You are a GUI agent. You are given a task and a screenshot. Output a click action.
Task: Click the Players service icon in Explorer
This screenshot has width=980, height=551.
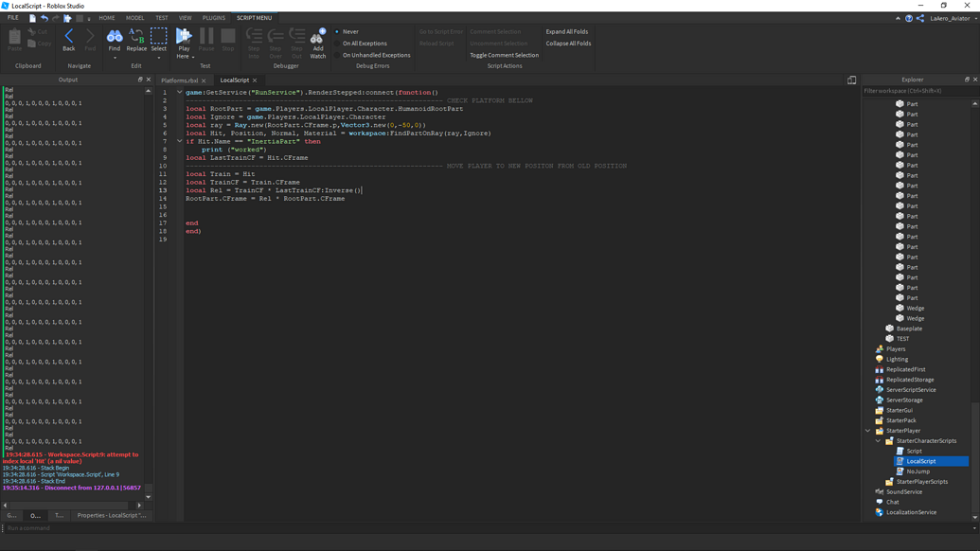(880, 349)
